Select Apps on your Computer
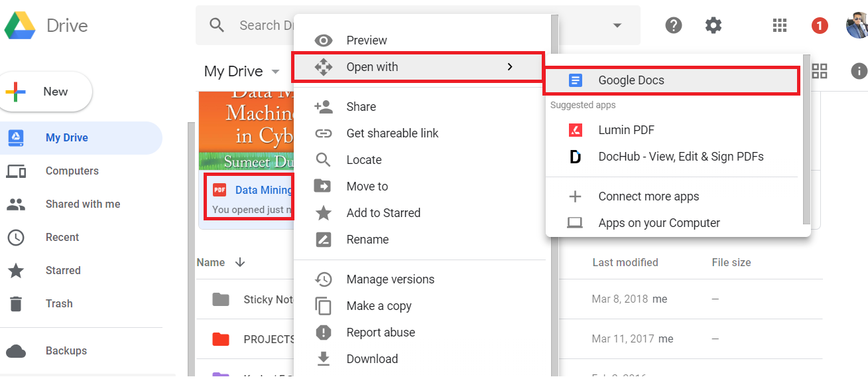This screenshot has width=868, height=379. tap(674, 223)
